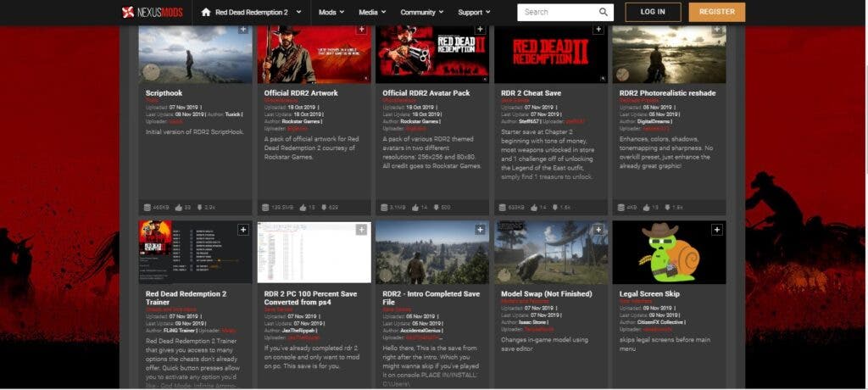Image resolution: width=868 pixels, height=390 pixels.
Task: Click the download count icon on Official RDR2 Artwork
Action: (322, 207)
